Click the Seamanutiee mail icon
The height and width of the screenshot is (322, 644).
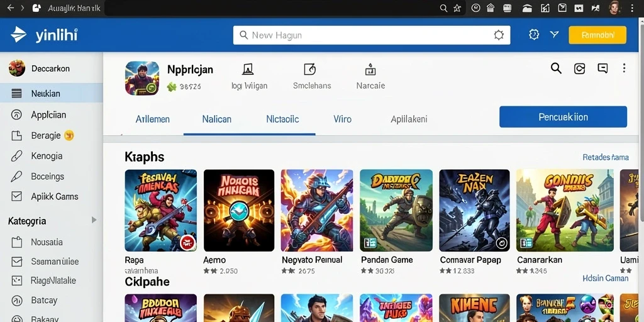click(16, 262)
